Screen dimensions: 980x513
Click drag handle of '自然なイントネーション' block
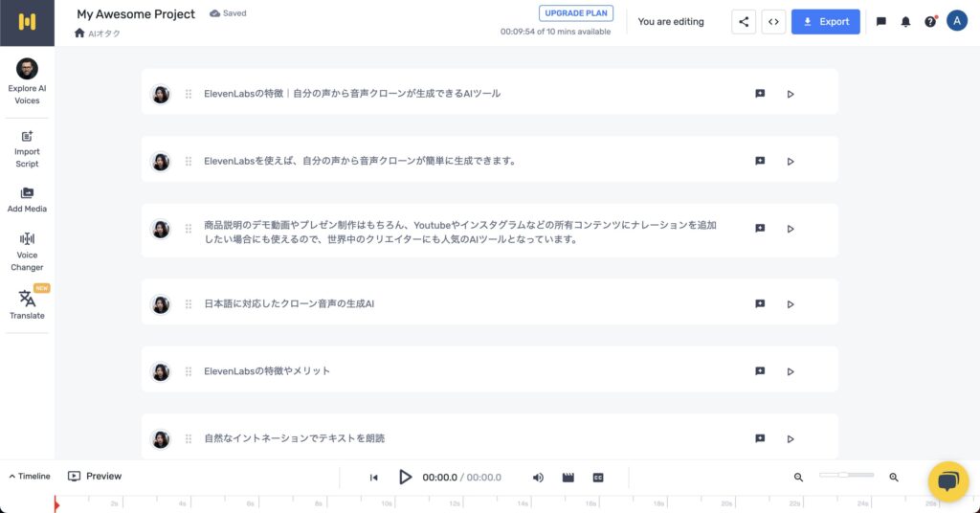coord(189,438)
